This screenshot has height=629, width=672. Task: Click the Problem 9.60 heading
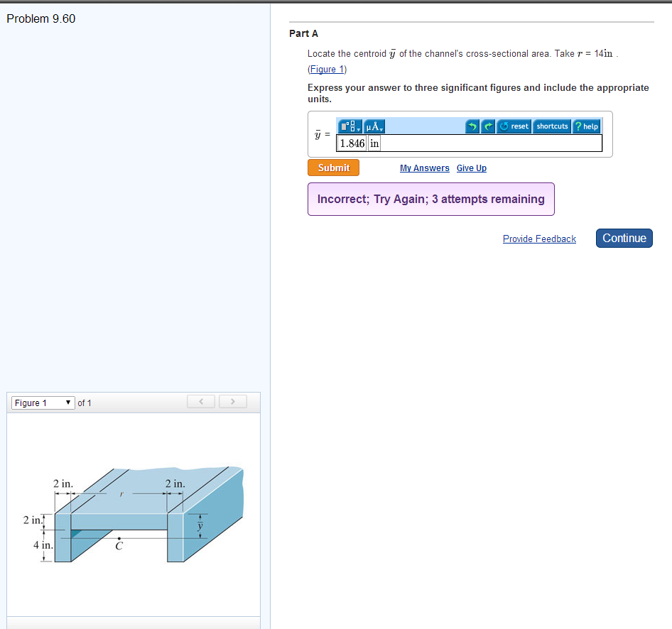click(40, 18)
